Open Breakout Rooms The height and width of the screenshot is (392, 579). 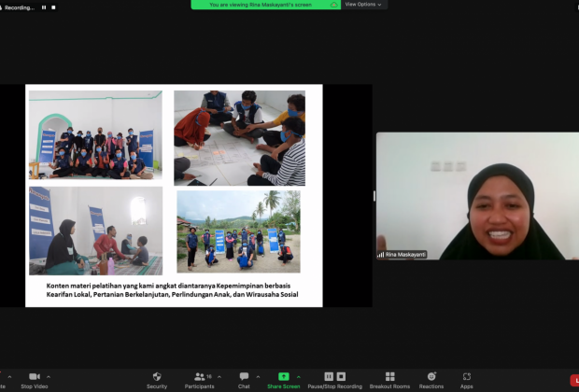(x=389, y=376)
